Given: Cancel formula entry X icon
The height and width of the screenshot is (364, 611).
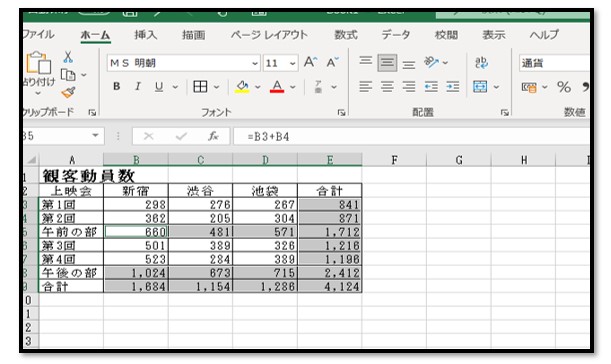Looking at the screenshot, I should pyautogui.click(x=148, y=136).
